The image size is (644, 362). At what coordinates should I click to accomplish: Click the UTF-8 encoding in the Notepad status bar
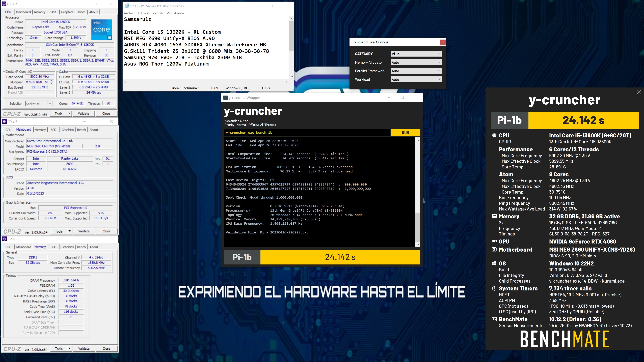coord(265,88)
